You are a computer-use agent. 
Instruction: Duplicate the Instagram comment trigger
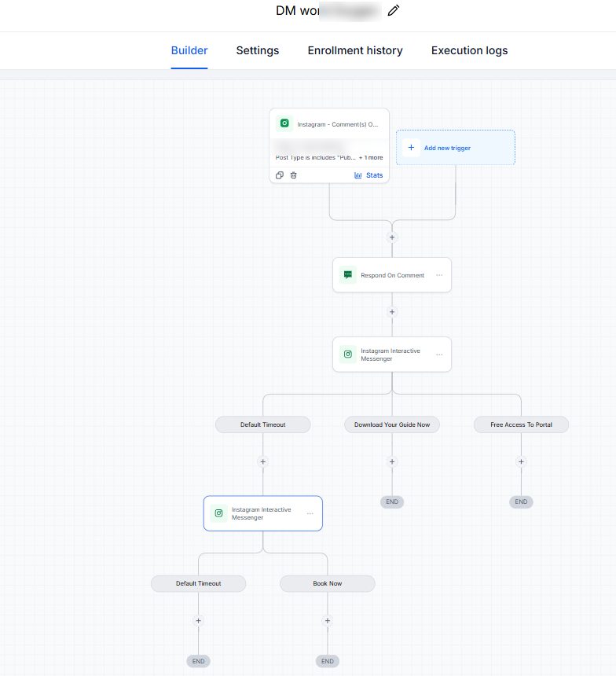tap(280, 175)
